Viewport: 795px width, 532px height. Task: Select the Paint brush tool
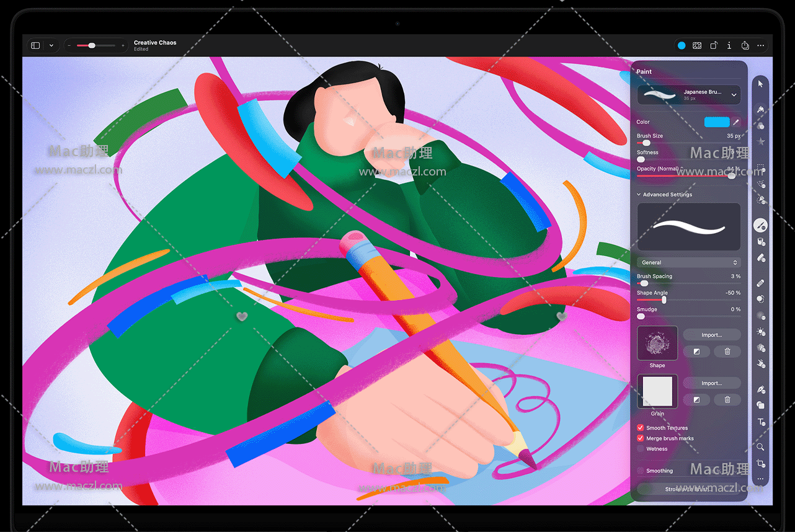pos(761,225)
